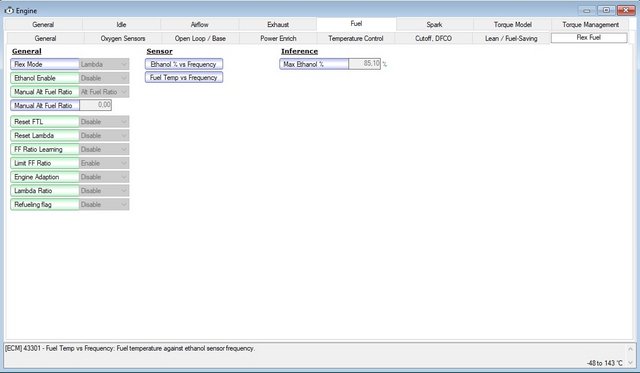Open the Torque Model tab
The image size is (640, 373).
513,24
